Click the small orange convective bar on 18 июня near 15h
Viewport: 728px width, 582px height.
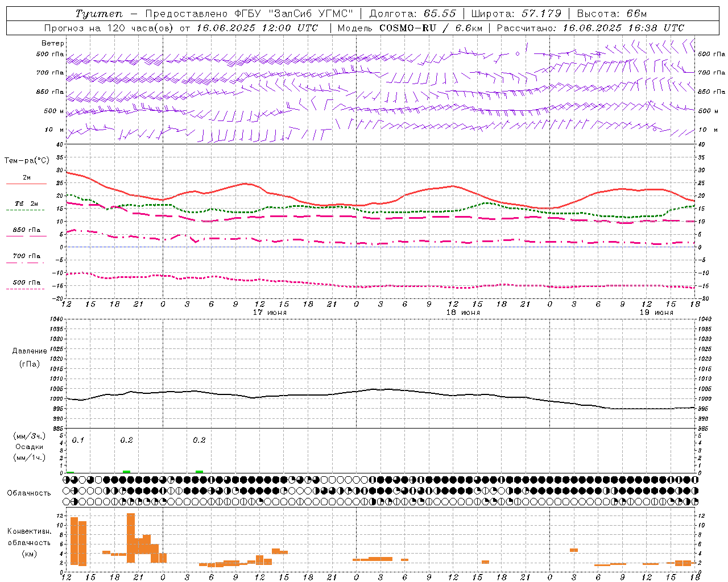485,562
